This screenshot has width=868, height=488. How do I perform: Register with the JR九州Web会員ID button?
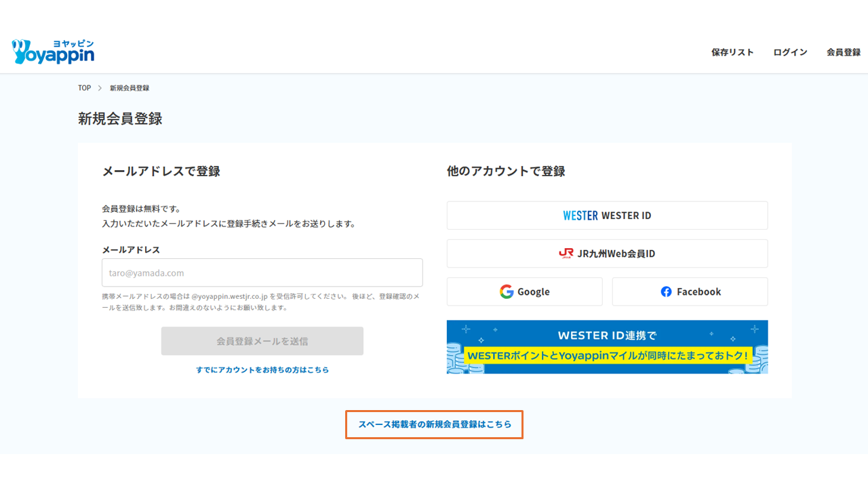[607, 253]
